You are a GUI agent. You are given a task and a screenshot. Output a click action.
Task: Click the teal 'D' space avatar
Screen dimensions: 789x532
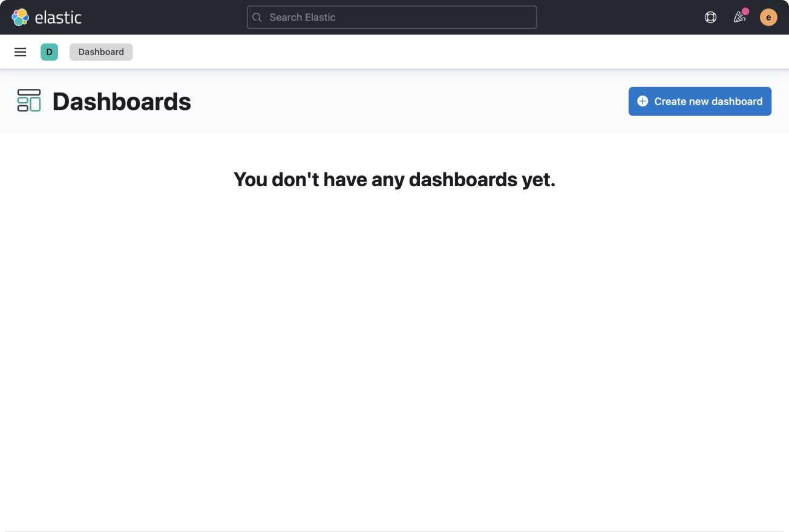pos(49,52)
